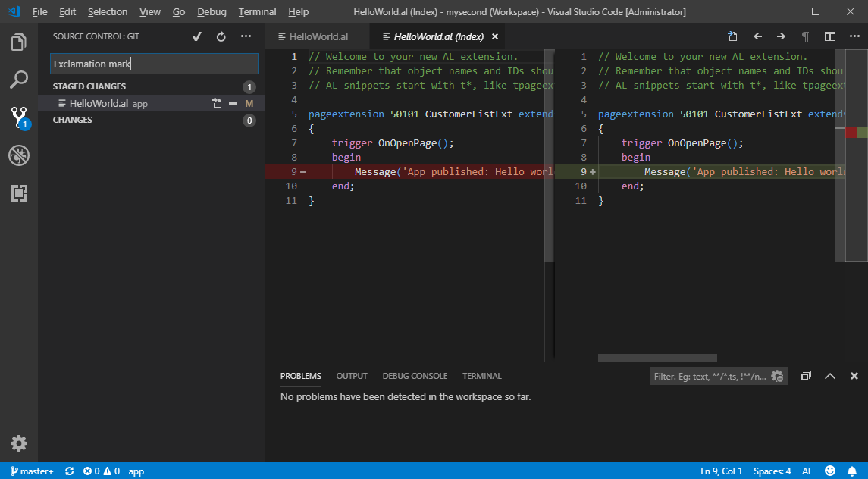Click the commit message input field
Image resolution: width=868 pixels, height=479 pixels.
click(x=154, y=64)
